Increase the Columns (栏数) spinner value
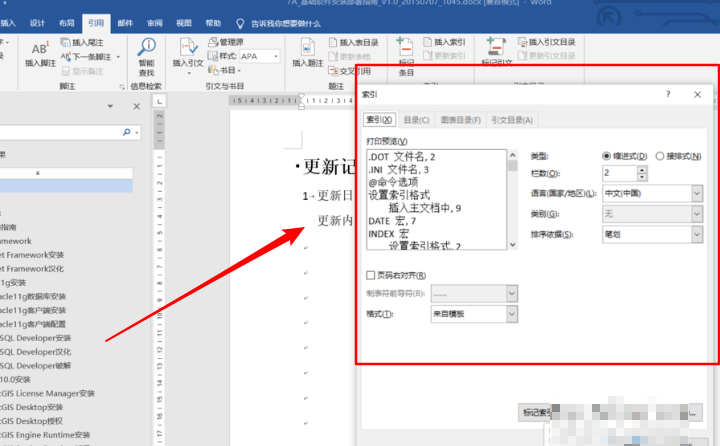 [x=642, y=169]
